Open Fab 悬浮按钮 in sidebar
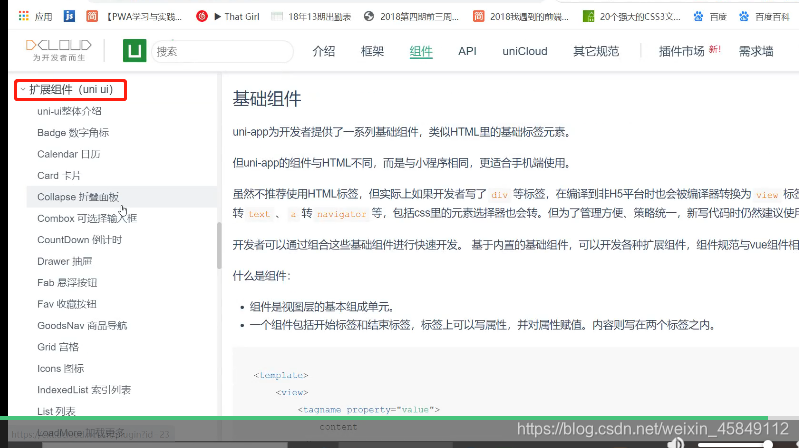Image resolution: width=799 pixels, height=448 pixels. pyautogui.click(x=67, y=282)
